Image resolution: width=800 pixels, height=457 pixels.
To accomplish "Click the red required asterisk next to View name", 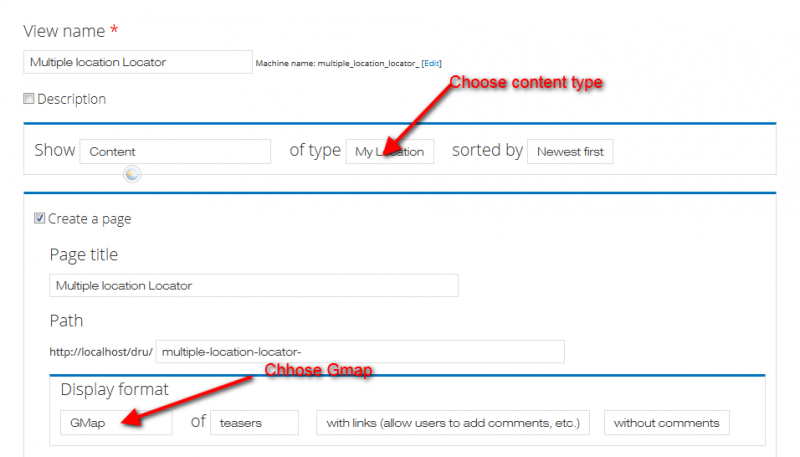I will (114, 30).
